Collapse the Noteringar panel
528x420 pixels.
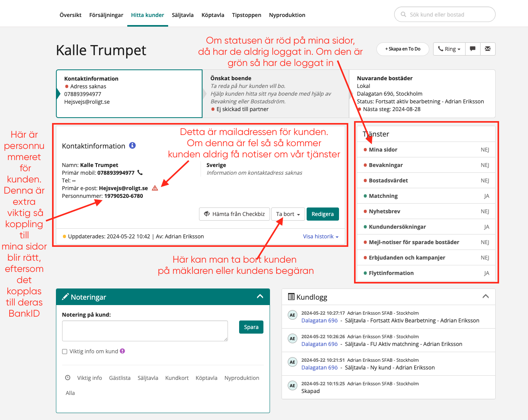click(x=260, y=297)
